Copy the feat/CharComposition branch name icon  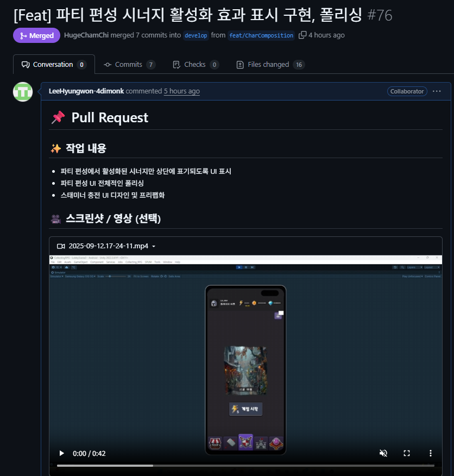click(x=302, y=35)
